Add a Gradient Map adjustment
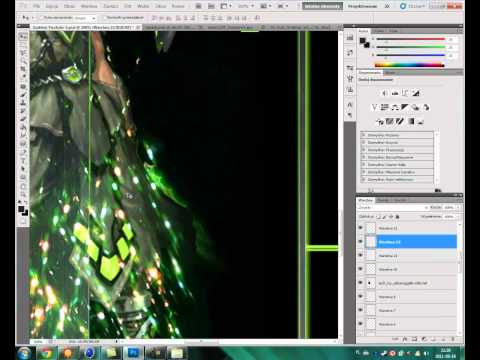Screen dimensions: 480x360 click(x=410, y=121)
